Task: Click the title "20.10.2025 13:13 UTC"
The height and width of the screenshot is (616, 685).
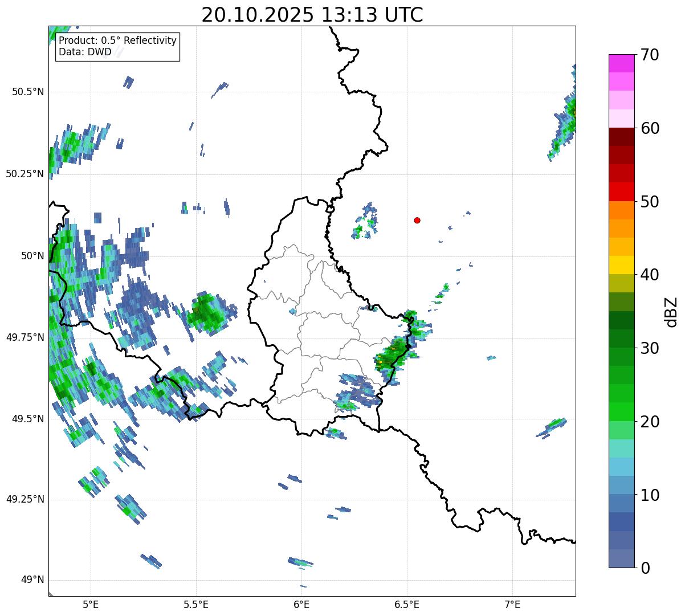Action: pos(312,15)
